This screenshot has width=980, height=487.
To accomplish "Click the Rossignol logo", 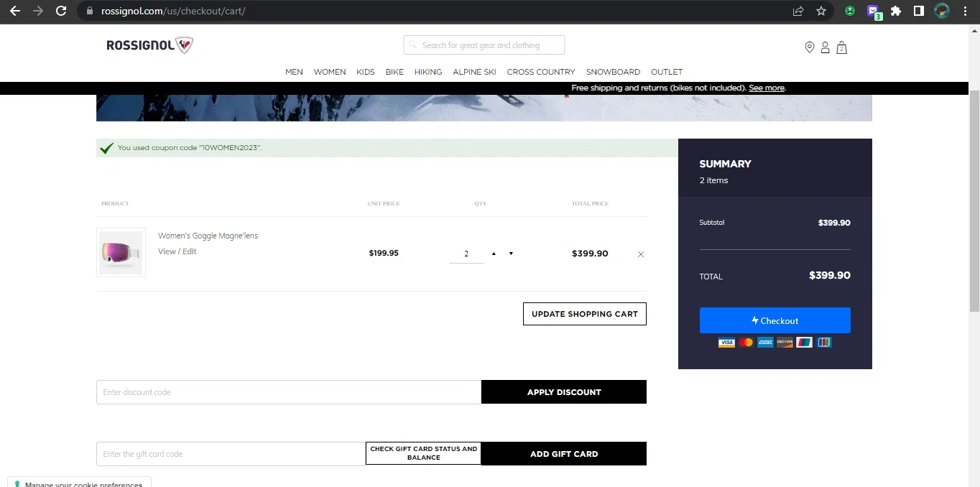I will (149, 45).
